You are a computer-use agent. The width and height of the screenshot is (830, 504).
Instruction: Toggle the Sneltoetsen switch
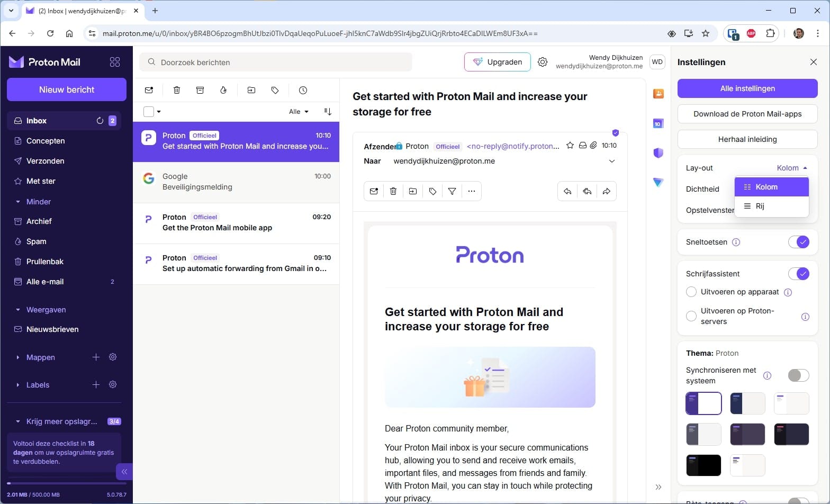[799, 242]
